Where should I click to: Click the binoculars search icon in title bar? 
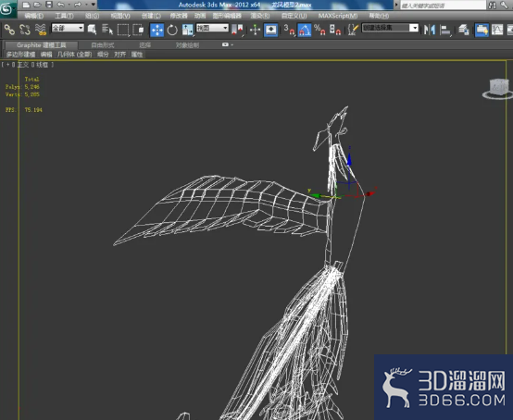point(492,5)
